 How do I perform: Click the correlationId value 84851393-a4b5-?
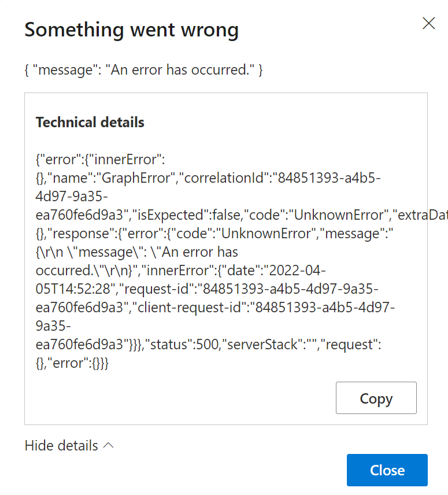pos(329,178)
